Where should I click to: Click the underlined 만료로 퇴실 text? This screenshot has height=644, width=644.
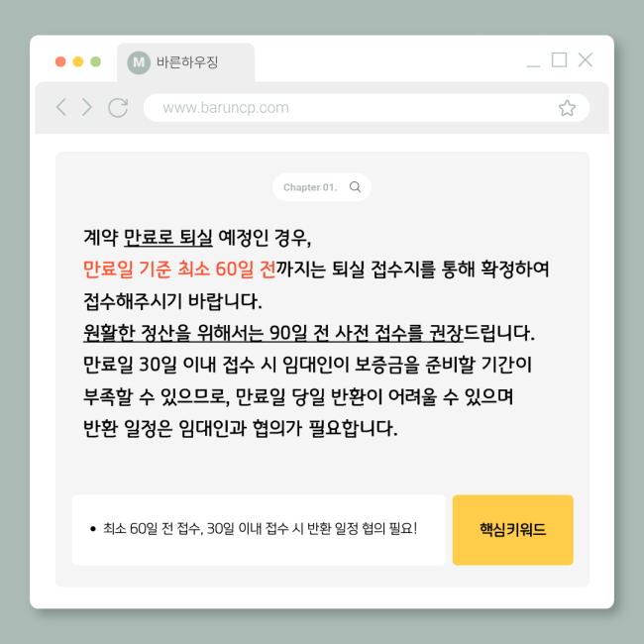168,238
